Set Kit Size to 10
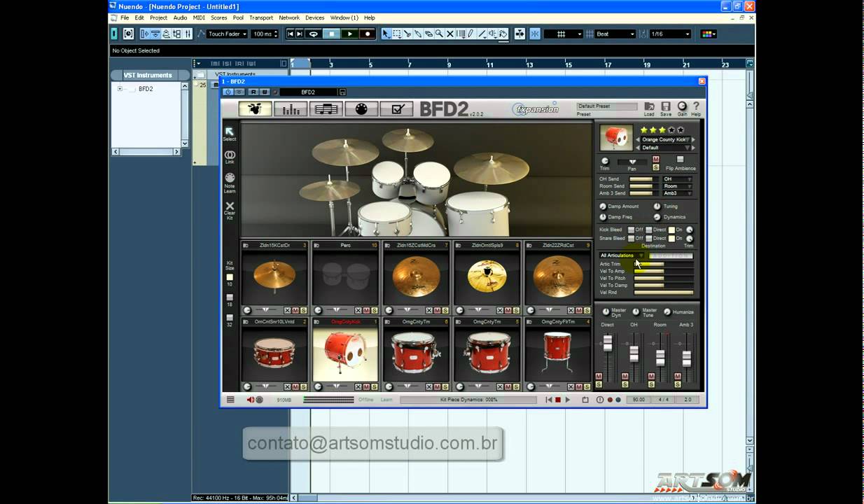The width and height of the screenshot is (864, 504). tap(230, 277)
